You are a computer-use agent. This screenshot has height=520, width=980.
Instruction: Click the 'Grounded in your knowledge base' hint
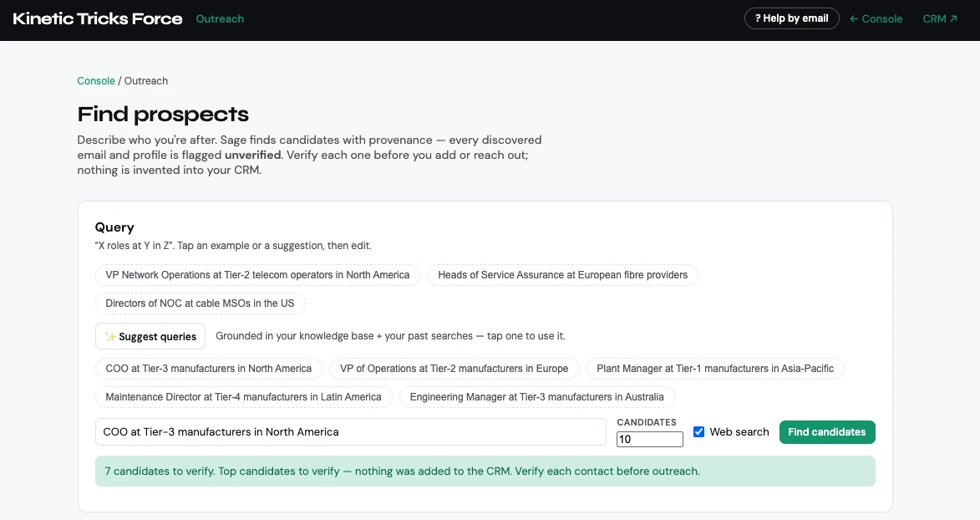(390, 336)
